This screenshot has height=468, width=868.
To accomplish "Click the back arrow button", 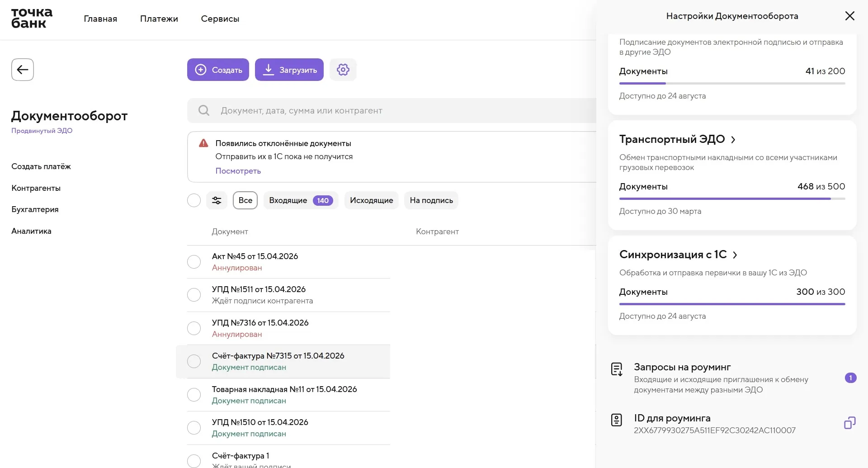I will click(x=23, y=70).
